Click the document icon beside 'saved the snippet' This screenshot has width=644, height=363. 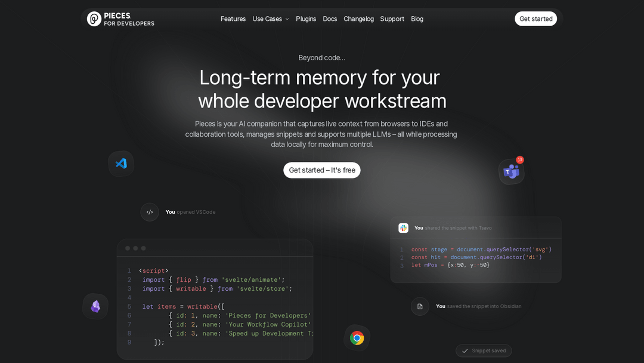coord(420,306)
